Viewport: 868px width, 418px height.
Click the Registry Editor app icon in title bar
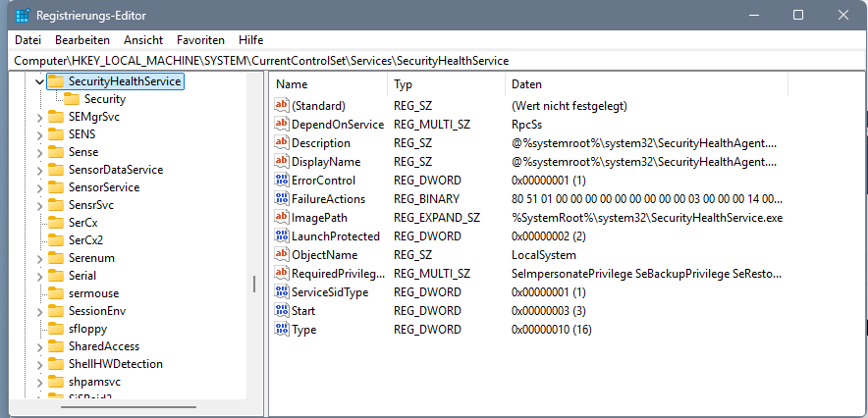pos(23,15)
